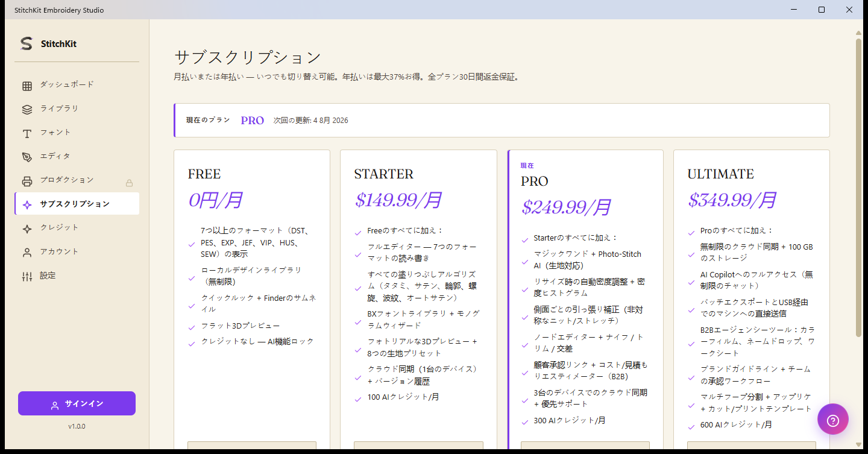Open ライブラリ section

[x=77, y=109]
